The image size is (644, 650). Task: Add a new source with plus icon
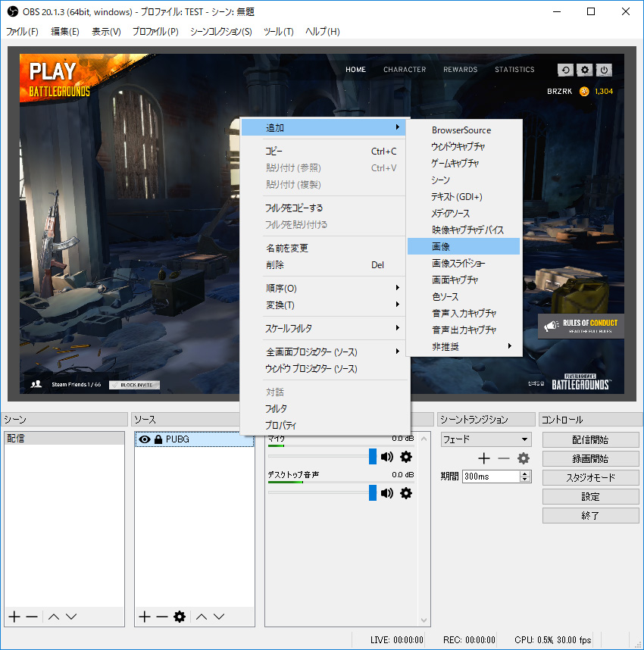click(x=145, y=617)
